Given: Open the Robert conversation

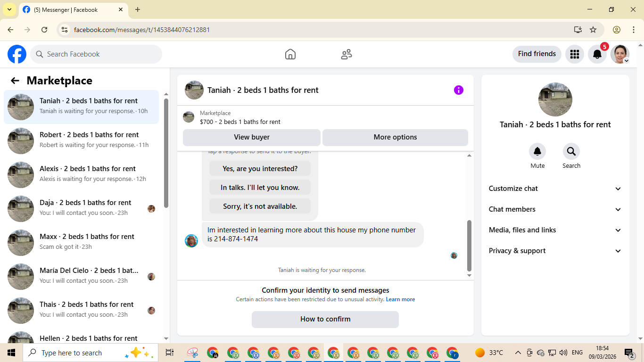Looking at the screenshot, I should 81,141.
